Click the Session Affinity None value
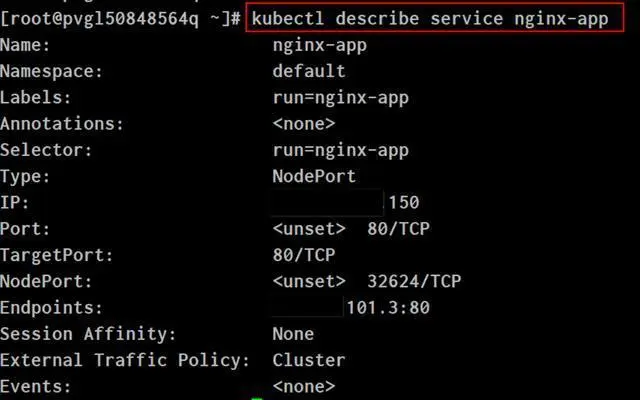This screenshot has width=640, height=400. click(x=293, y=334)
